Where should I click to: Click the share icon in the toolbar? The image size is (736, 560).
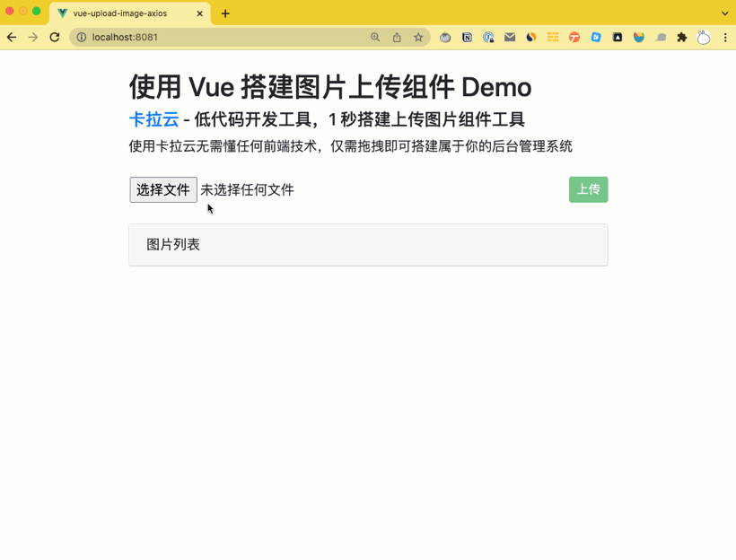coord(397,38)
